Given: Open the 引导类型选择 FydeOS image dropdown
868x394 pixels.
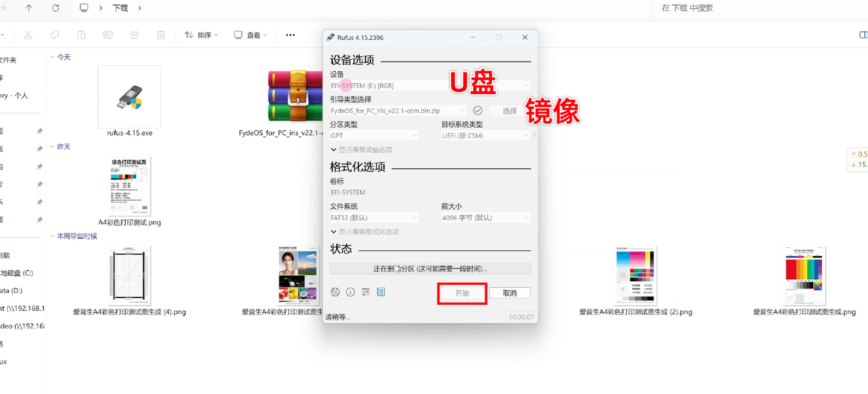Looking at the screenshot, I should point(398,110).
